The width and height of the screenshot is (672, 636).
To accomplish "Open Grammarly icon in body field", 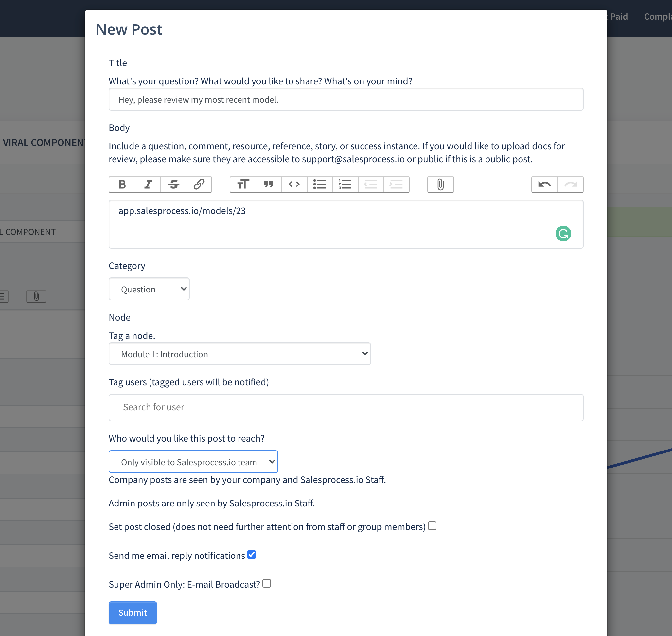I will pyautogui.click(x=563, y=234).
